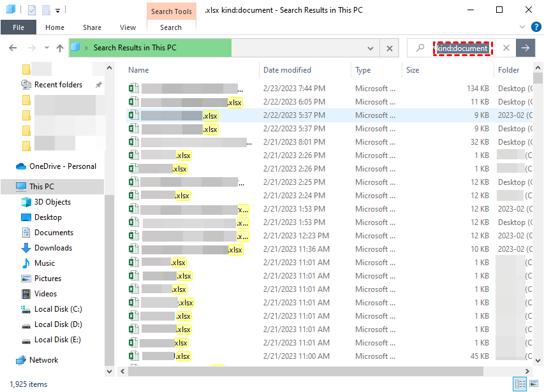Viewport: 544px width, 392px height.
Task: Click the blue Help question mark icon
Action: click(x=536, y=27)
